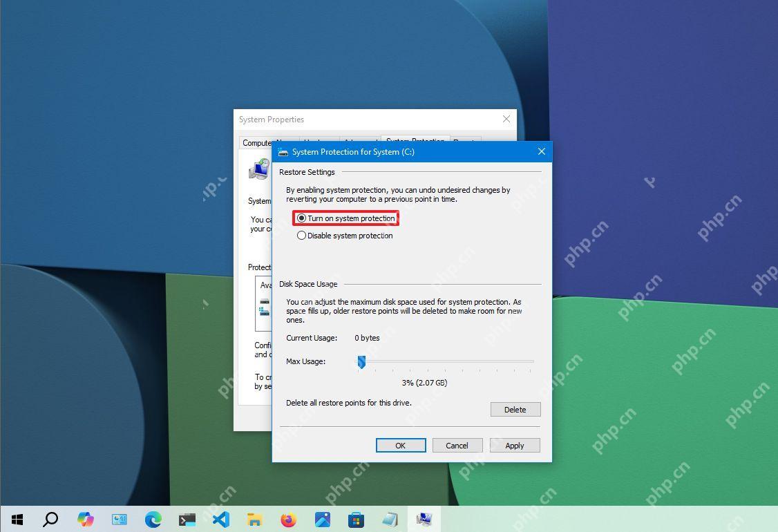Screen dimensions: 778x532
Task: Click the 'Max Usage:' label
Action: 305,361
